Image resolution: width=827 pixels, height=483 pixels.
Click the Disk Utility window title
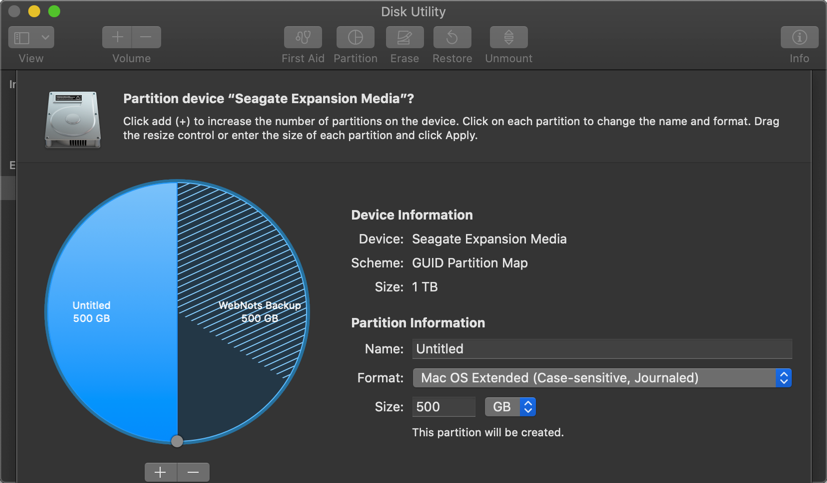[x=413, y=12]
